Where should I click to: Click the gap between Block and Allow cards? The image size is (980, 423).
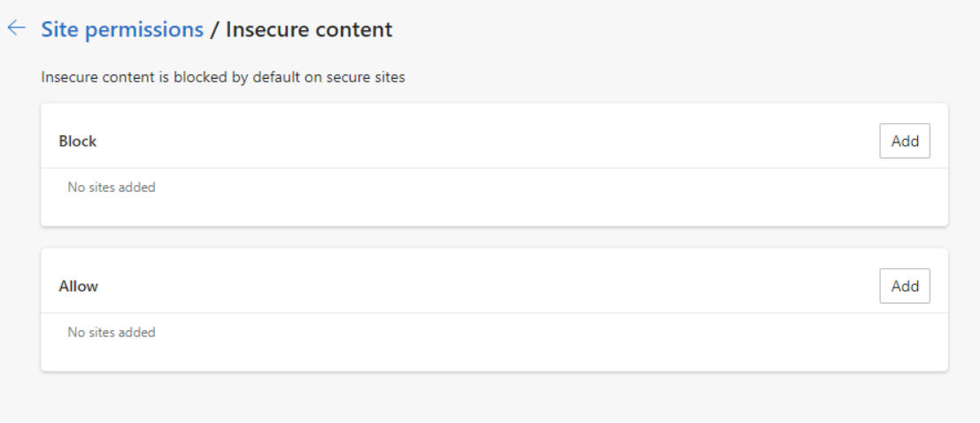pos(494,237)
